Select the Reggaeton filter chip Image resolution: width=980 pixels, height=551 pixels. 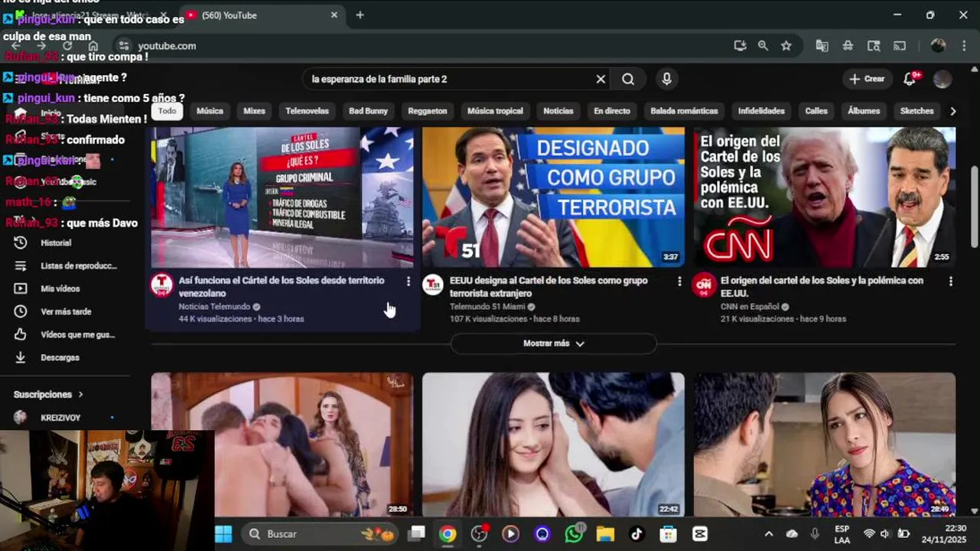(428, 111)
